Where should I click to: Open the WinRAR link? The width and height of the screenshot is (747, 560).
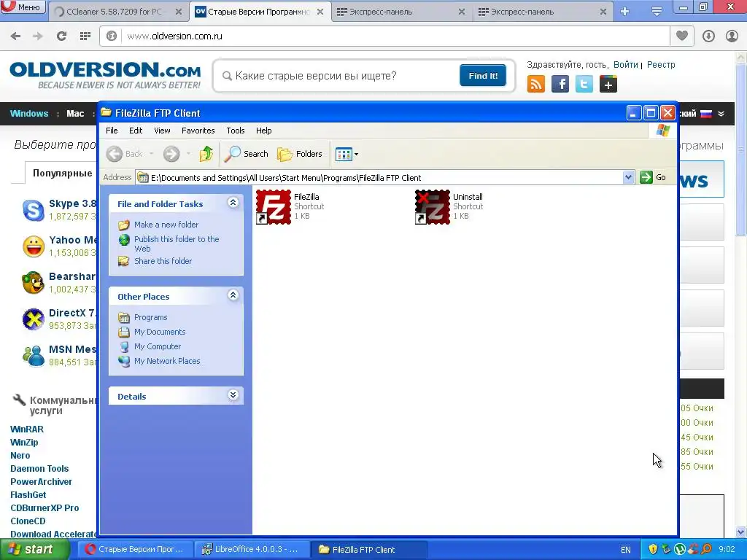point(27,429)
